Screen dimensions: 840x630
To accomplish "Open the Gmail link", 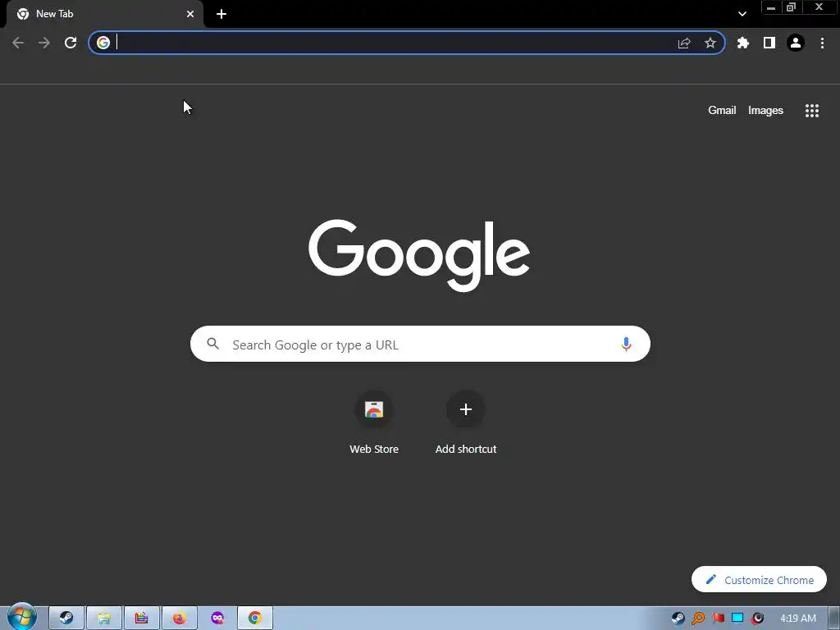I will 722,111.
